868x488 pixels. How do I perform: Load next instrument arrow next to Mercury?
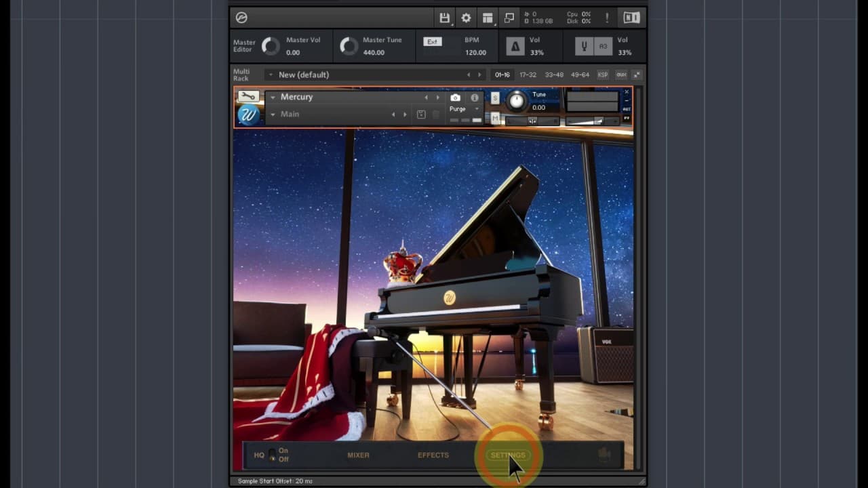pyautogui.click(x=437, y=97)
